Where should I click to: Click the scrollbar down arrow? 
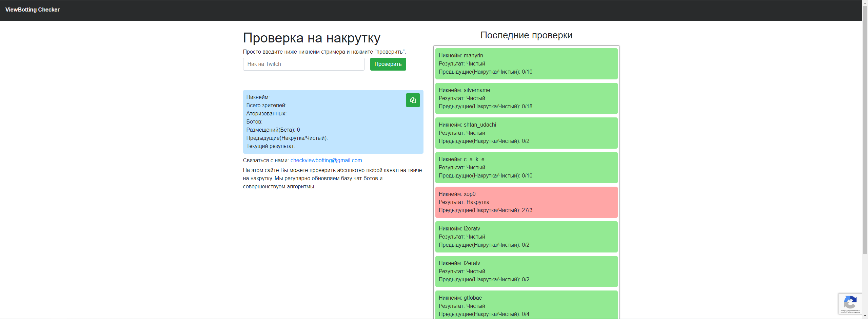tap(865, 316)
